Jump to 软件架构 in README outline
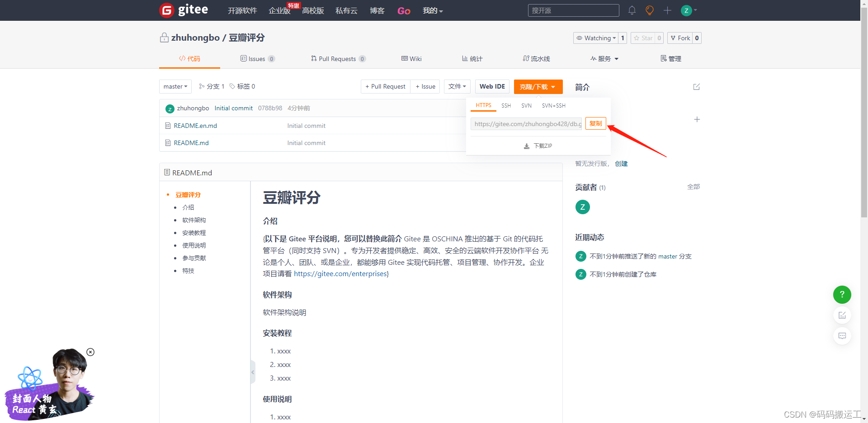The width and height of the screenshot is (868, 423). tap(194, 220)
